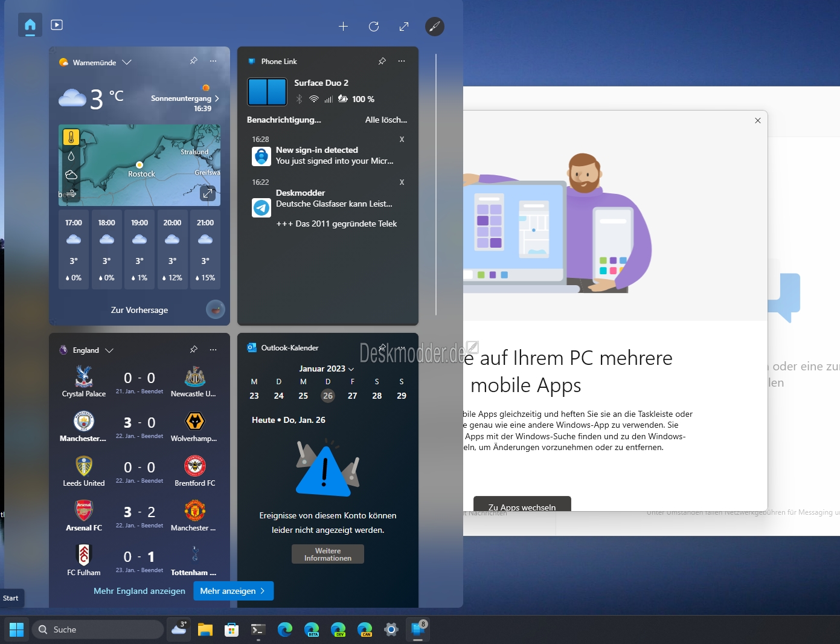Screen dimensions: 840x644
Task: Expand the Januar 2023 month dropdown
Action: (327, 369)
